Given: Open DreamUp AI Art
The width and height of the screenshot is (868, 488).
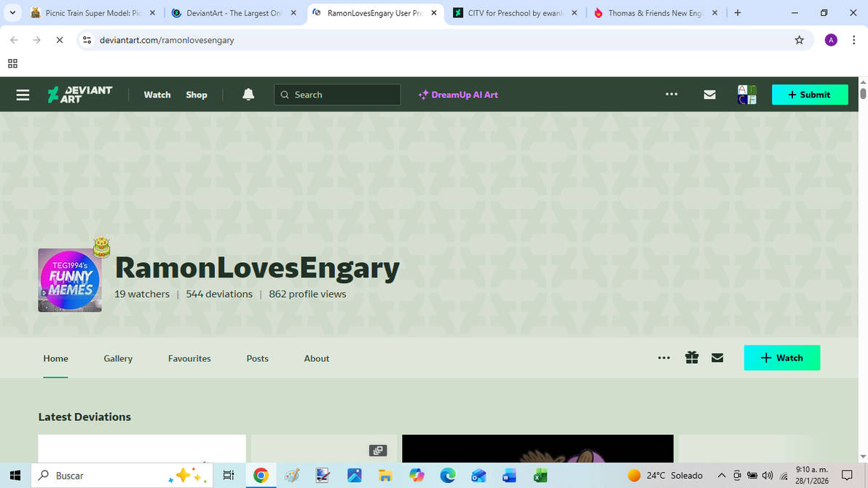Looking at the screenshot, I should coord(458,94).
